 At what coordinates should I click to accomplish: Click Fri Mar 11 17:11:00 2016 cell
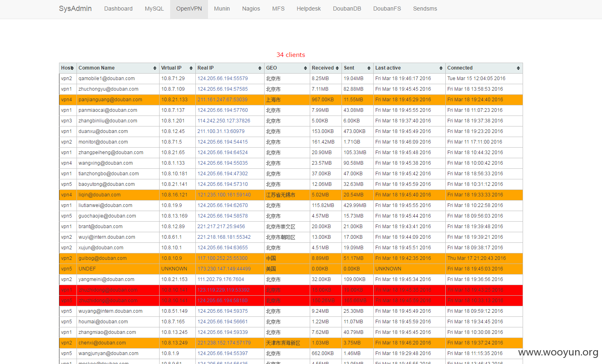tap(484, 142)
